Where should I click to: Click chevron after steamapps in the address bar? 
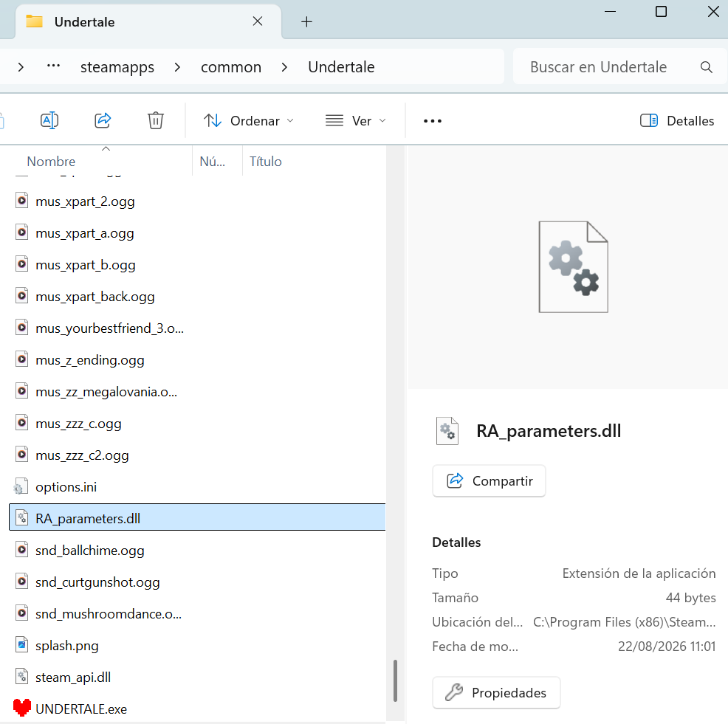click(177, 67)
